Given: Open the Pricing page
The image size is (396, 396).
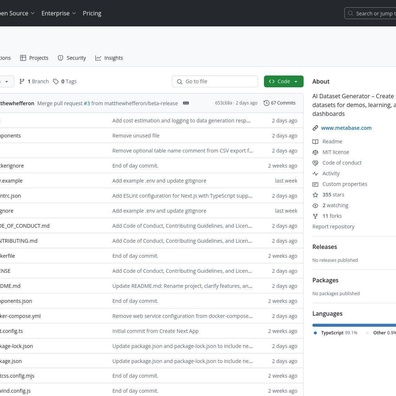Looking at the screenshot, I should pos(92,13).
